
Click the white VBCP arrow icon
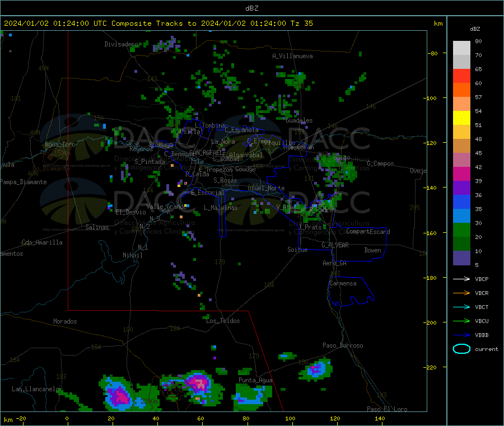click(461, 279)
